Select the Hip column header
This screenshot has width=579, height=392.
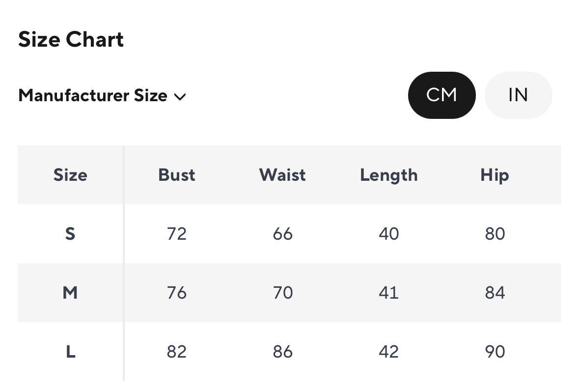click(495, 175)
